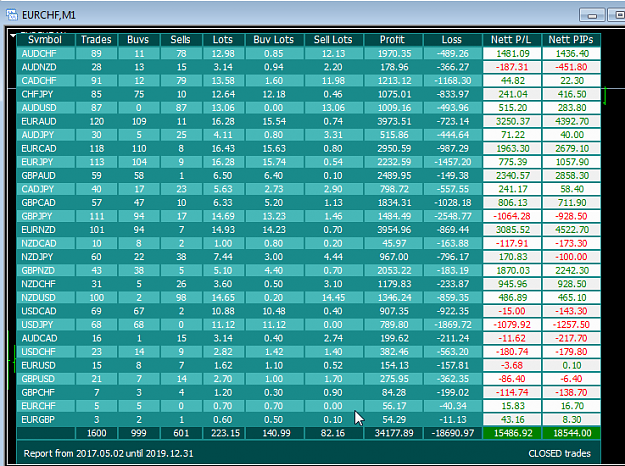Minimize the EURCHF,M1 chart window

point(592,15)
